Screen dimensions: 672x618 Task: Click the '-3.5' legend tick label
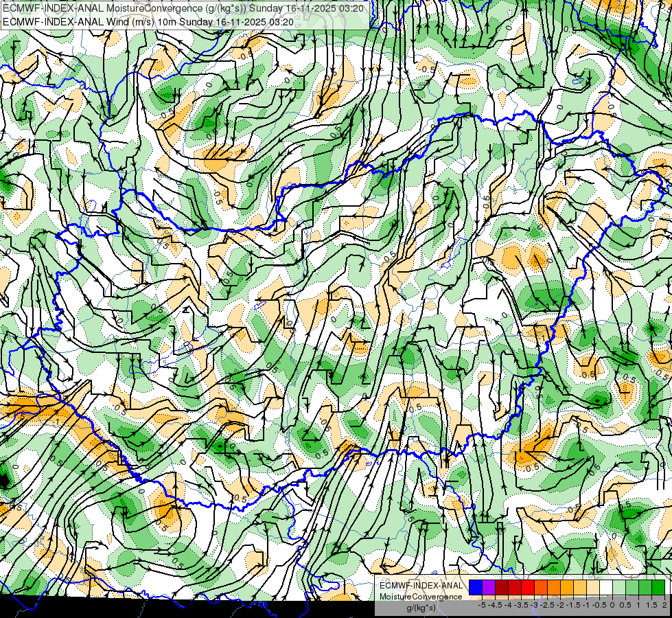(x=521, y=605)
